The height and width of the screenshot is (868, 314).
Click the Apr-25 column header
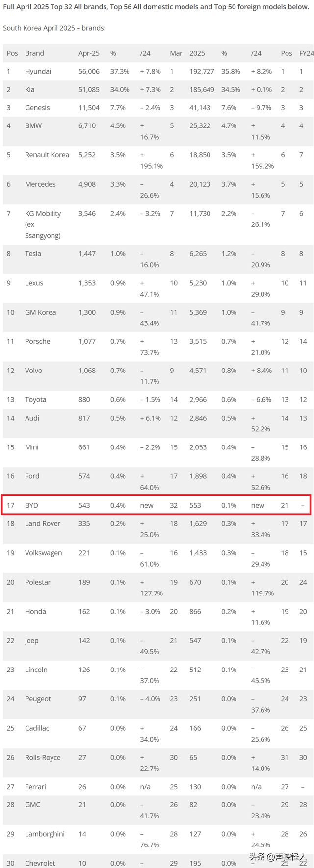point(89,53)
